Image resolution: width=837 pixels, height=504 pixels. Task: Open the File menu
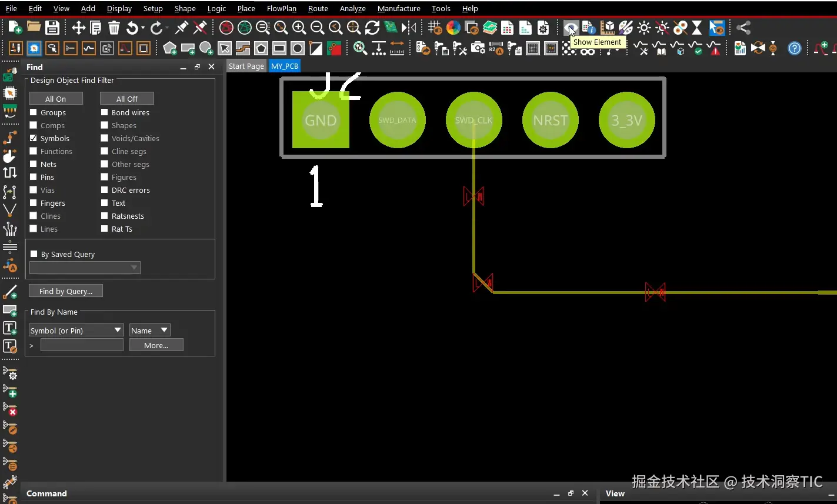[11, 8]
